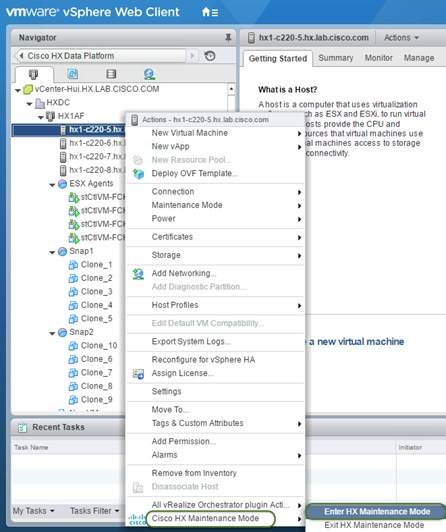Collapse the vCenter-Hui tree node
The image size is (446, 532).
click(x=18, y=90)
